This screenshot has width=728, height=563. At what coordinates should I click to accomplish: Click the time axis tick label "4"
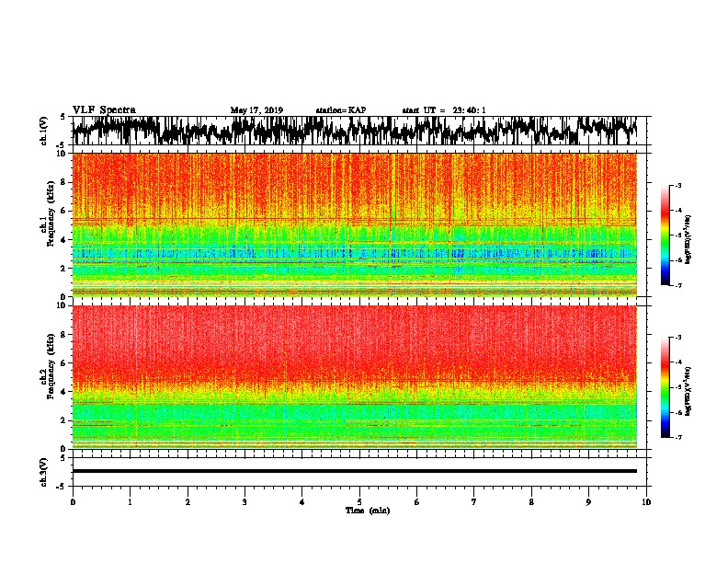[302, 502]
